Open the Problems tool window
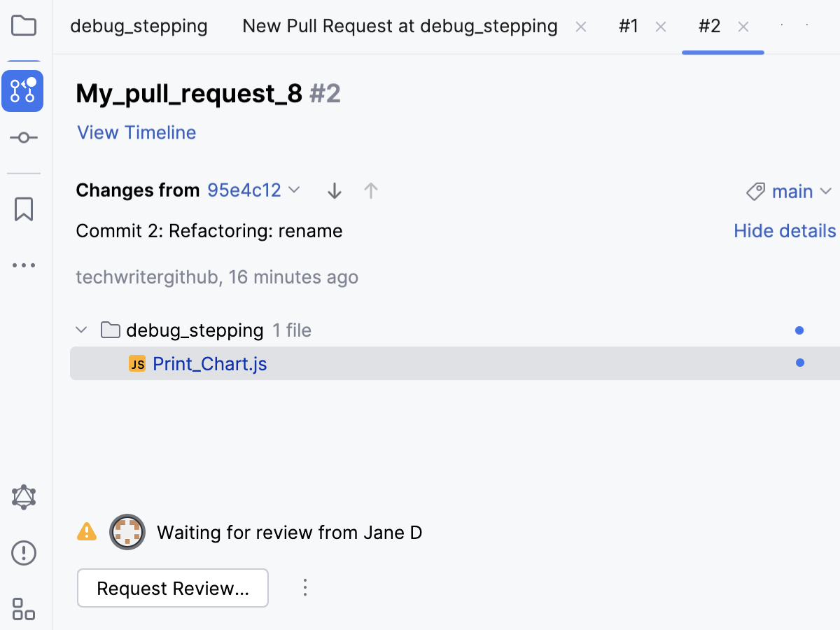 [24, 553]
